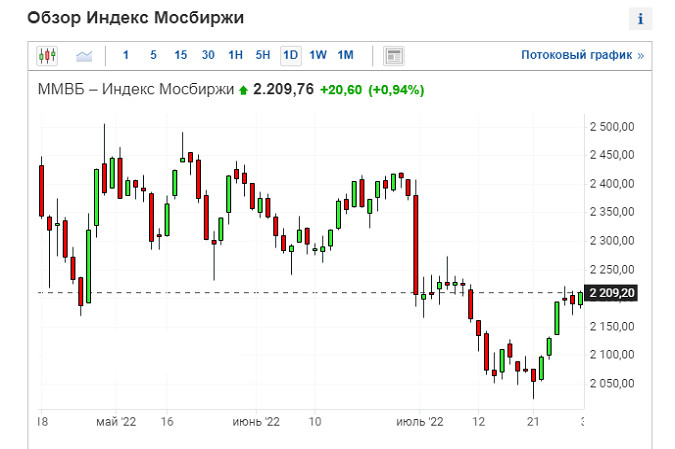Click the июль '22 date on time axis
The width and height of the screenshot is (675, 449).
point(421,422)
